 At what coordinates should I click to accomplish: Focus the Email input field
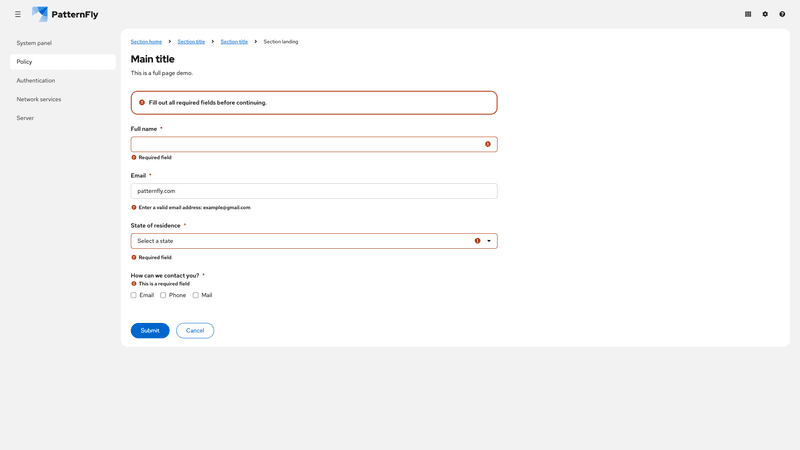click(x=313, y=191)
